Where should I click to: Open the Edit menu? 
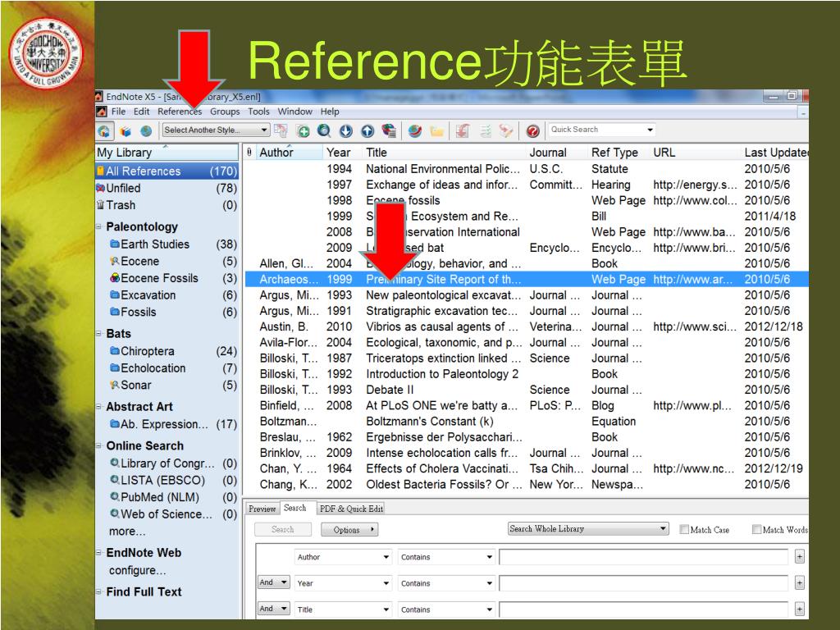[141, 112]
